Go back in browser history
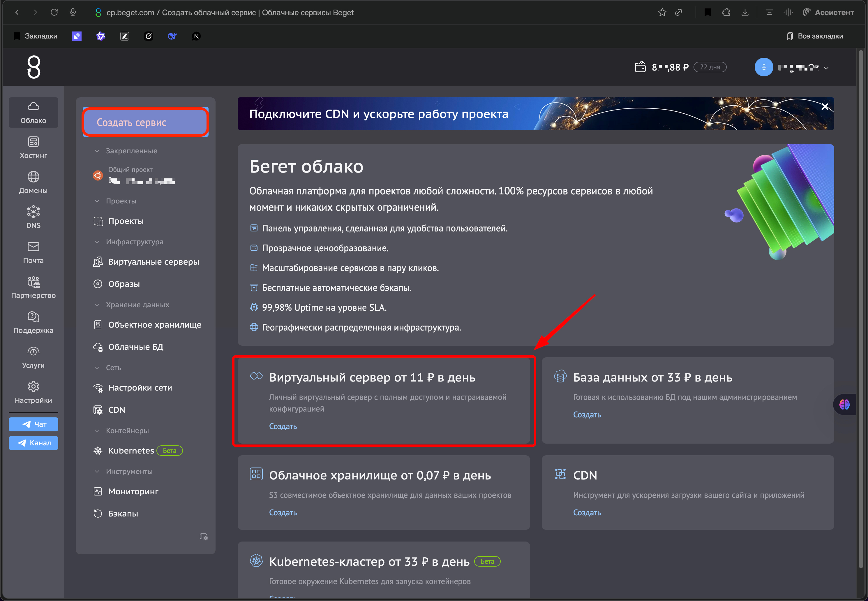This screenshot has width=868, height=601. click(17, 13)
